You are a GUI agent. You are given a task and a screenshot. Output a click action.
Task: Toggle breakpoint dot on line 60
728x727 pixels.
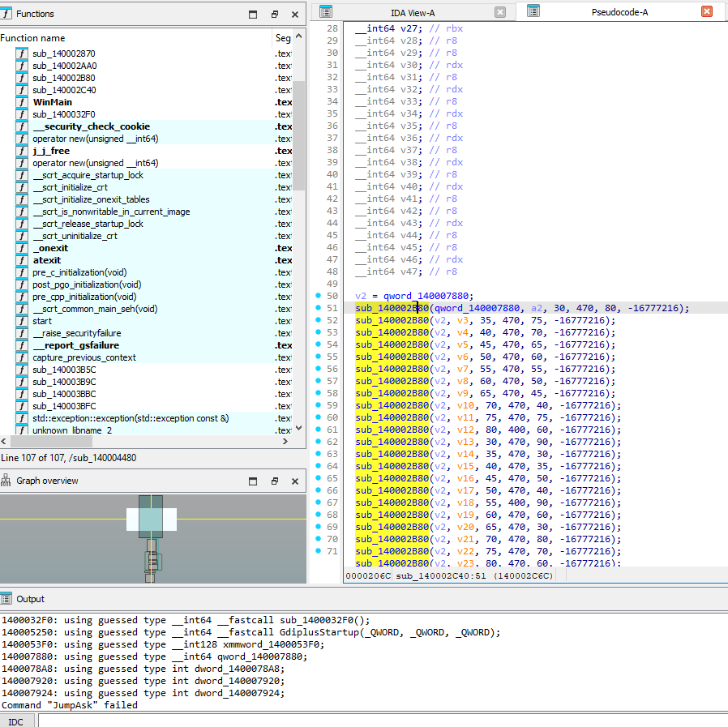click(x=319, y=417)
